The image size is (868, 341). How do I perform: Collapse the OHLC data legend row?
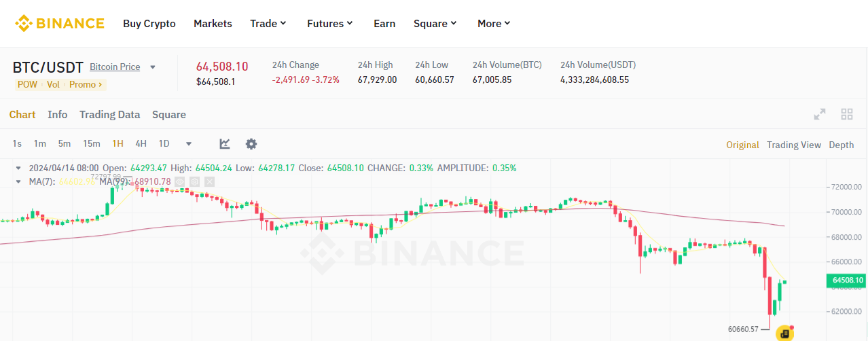tap(19, 168)
